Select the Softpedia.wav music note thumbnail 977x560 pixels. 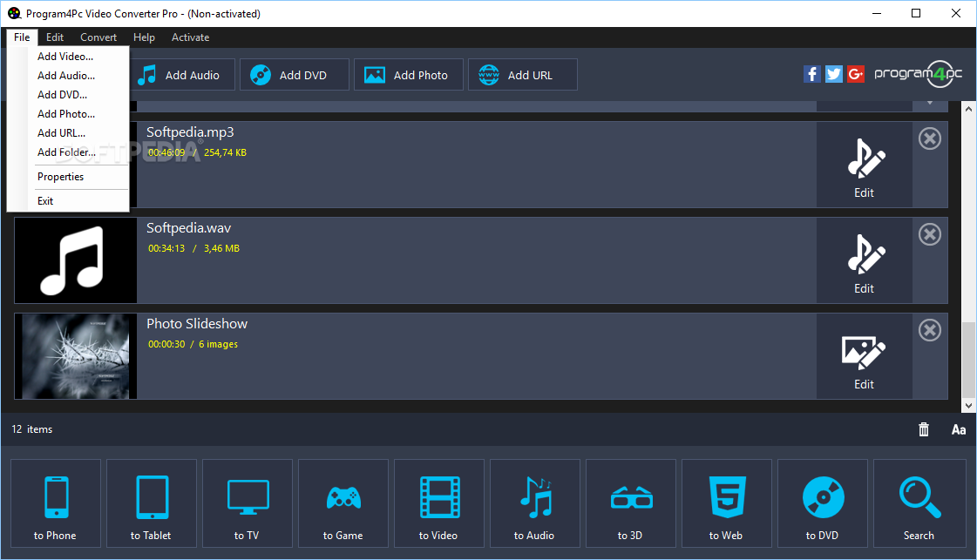(76, 260)
